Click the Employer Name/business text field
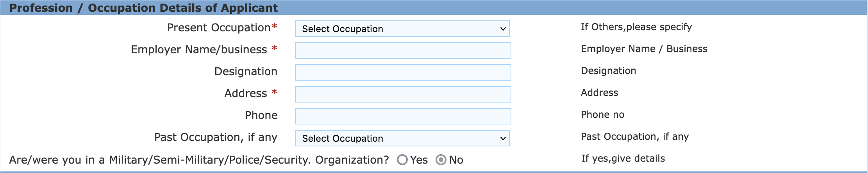The image size is (868, 173). pyautogui.click(x=403, y=50)
